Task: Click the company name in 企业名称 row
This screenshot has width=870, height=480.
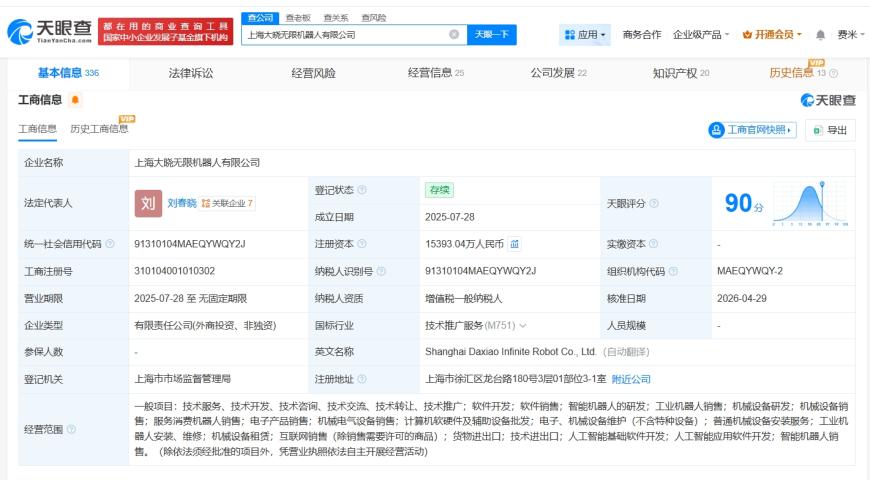Action: [x=197, y=163]
